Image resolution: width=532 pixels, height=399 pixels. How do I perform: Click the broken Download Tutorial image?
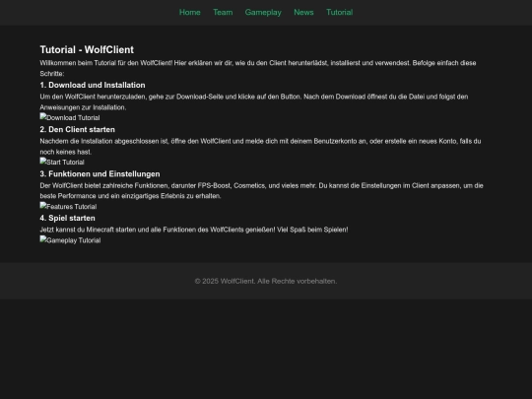point(70,117)
